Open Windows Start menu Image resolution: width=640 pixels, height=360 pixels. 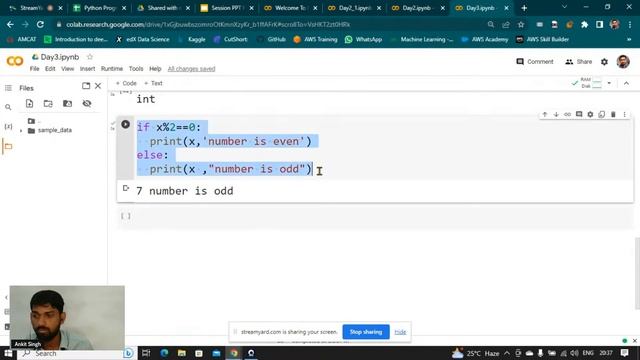pyautogui.click(x=8, y=353)
